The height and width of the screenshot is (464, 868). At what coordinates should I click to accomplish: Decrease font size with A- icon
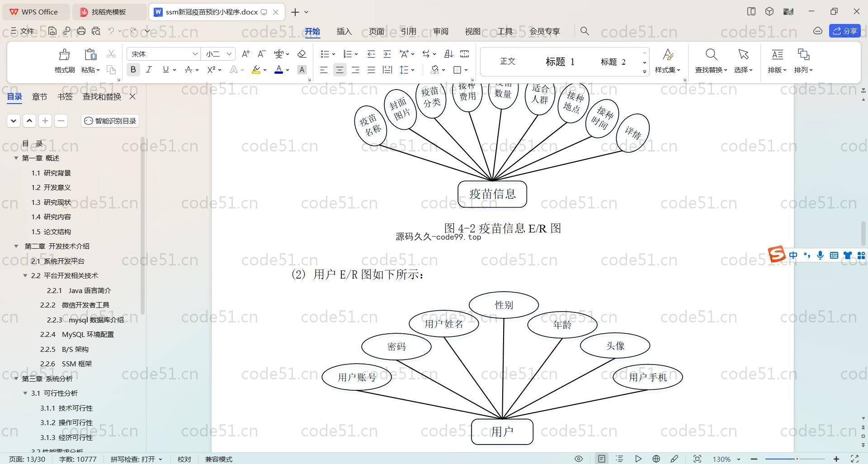point(261,54)
